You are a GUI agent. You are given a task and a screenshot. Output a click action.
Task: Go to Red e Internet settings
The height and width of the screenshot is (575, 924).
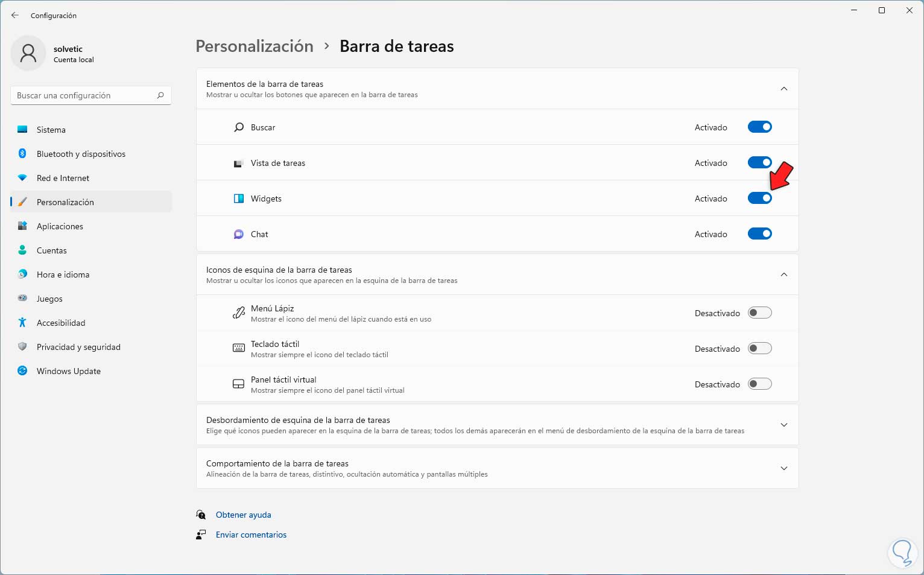[x=63, y=178]
